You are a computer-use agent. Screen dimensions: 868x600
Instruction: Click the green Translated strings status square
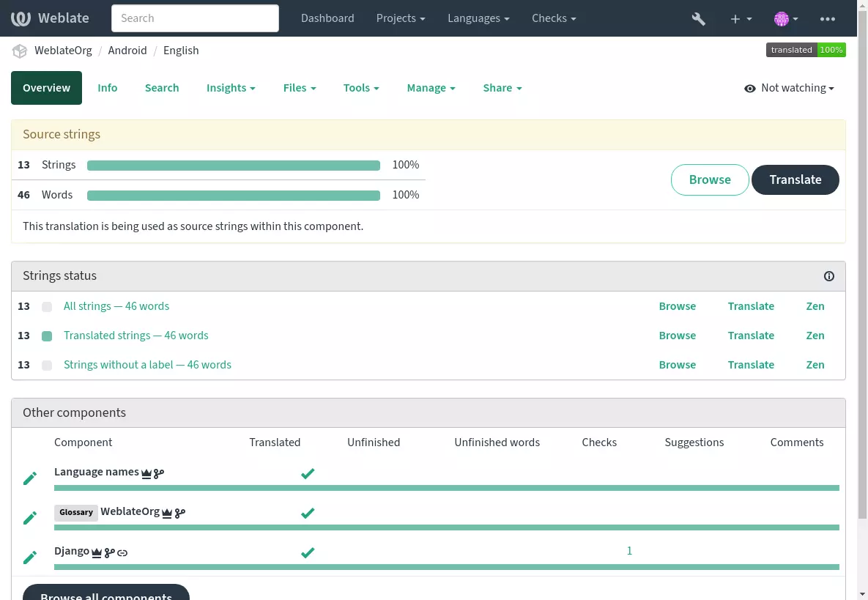tap(47, 336)
